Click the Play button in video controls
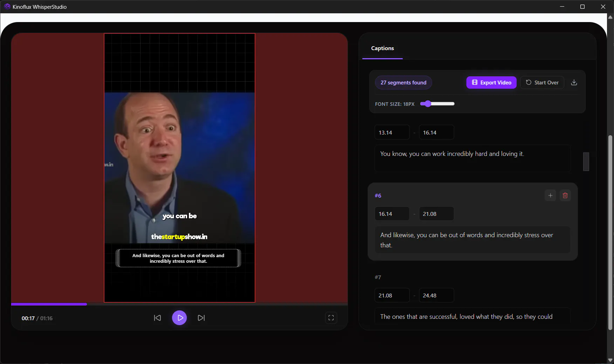 179,318
